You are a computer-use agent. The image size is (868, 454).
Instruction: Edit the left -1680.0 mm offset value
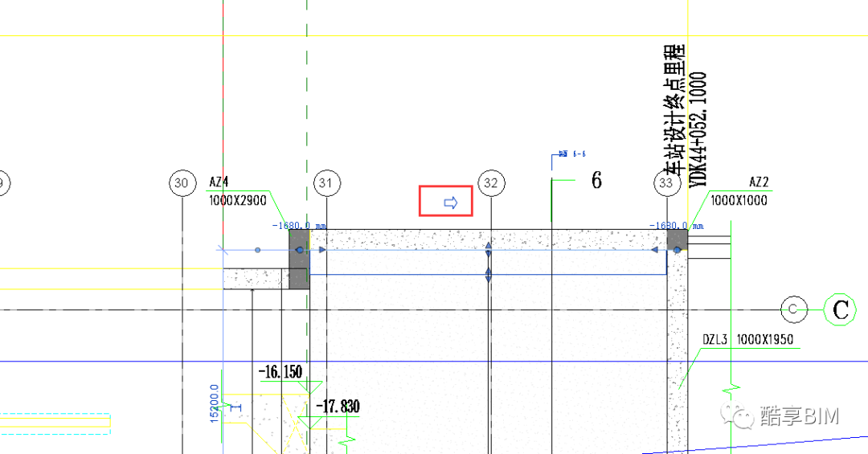click(299, 226)
